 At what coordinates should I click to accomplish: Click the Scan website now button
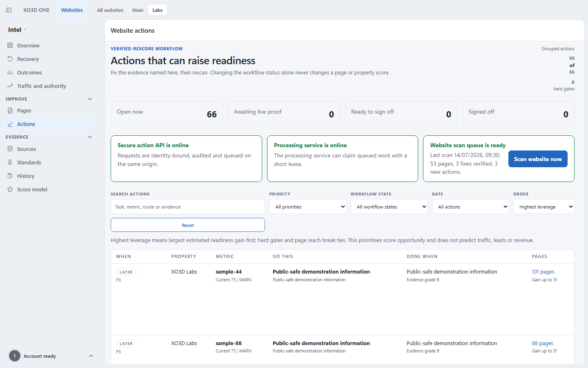[x=538, y=159]
